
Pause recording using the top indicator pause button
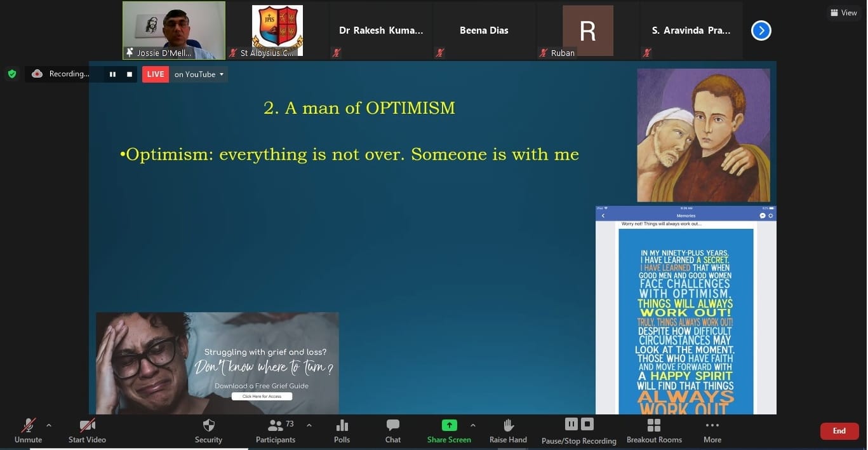pos(112,74)
